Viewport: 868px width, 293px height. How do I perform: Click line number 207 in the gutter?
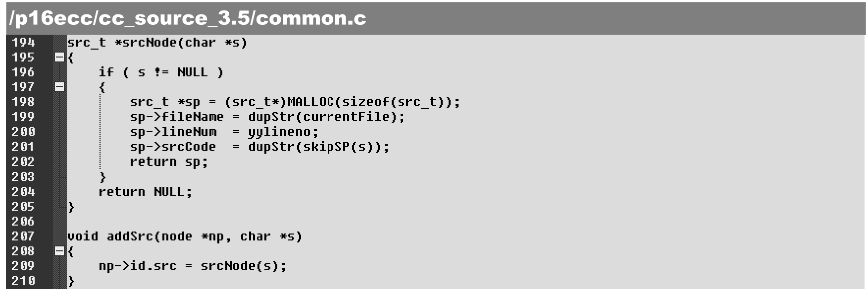(x=23, y=236)
